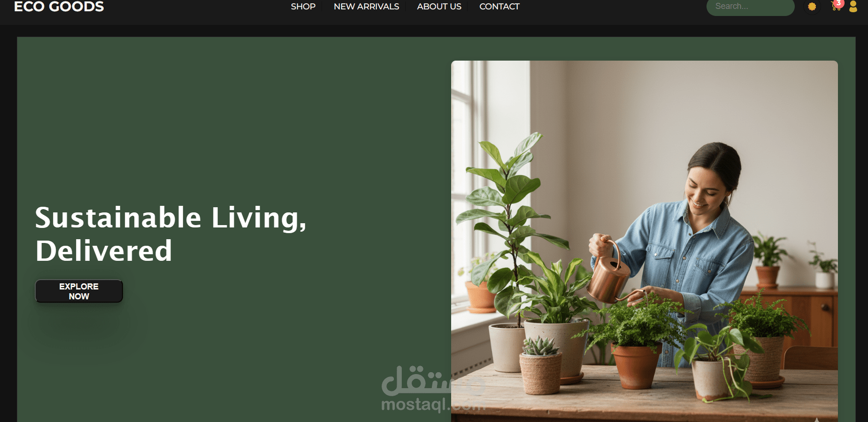Go to NEW ARRIVALS page

(366, 7)
